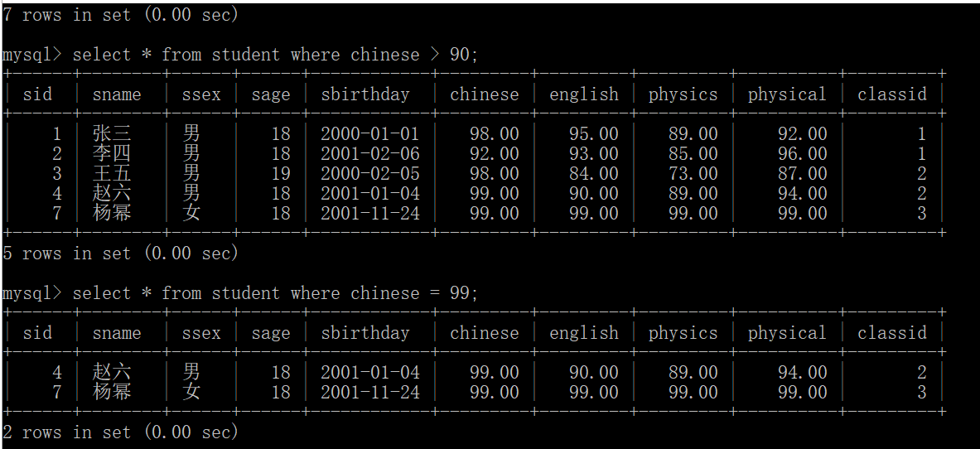Click the "sid" header in the first table
This screenshot has height=449, width=980.
click(x=37, y=94)
